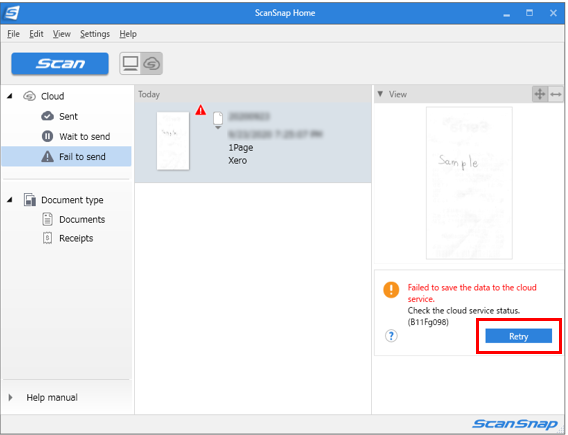The width and height of the screenshot is (568, 435).
Task: Click the Wait to send pause icon
Action: 47,137
